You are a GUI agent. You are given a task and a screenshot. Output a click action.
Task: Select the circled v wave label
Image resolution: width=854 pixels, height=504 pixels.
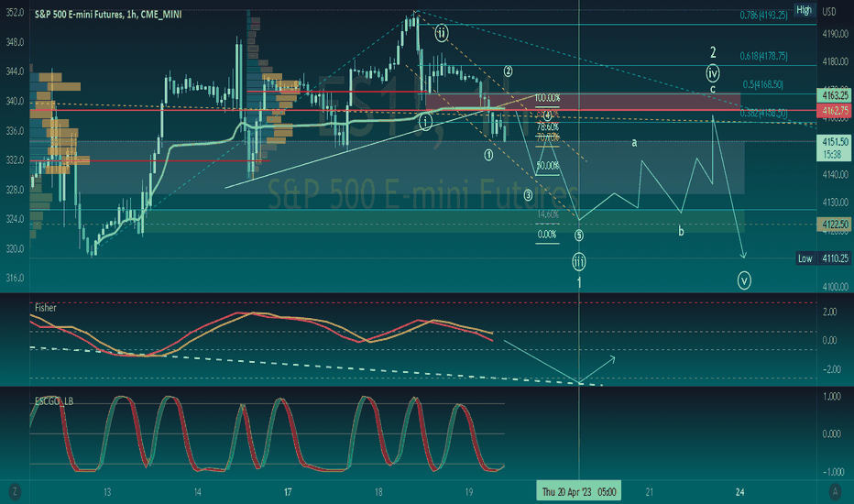pos(744,280)
